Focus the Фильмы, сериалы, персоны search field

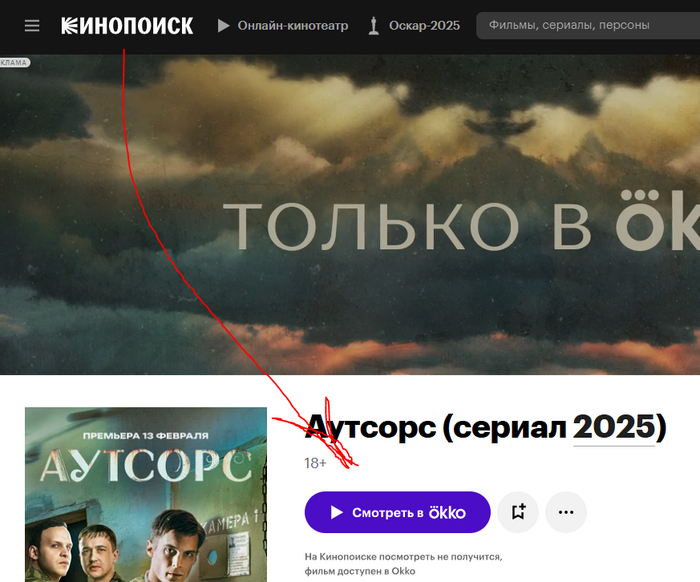pyautogui.click(x=588, y=25)
